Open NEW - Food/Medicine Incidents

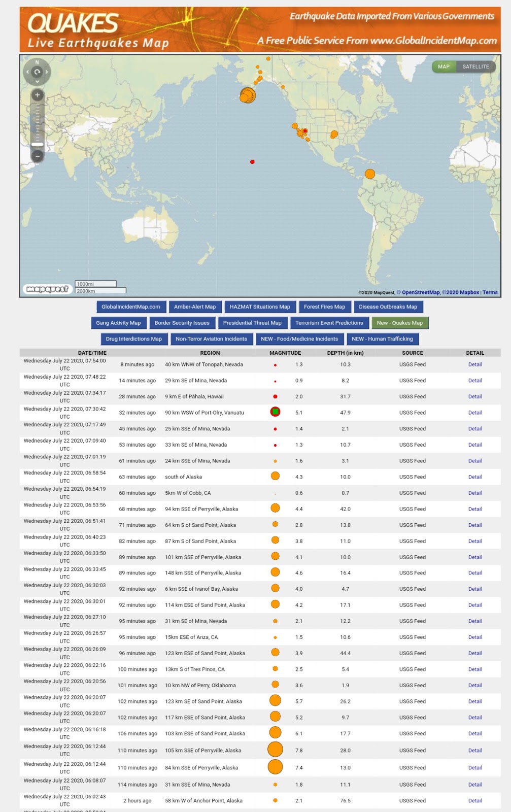pyautogui.click(x=299, y=339)
